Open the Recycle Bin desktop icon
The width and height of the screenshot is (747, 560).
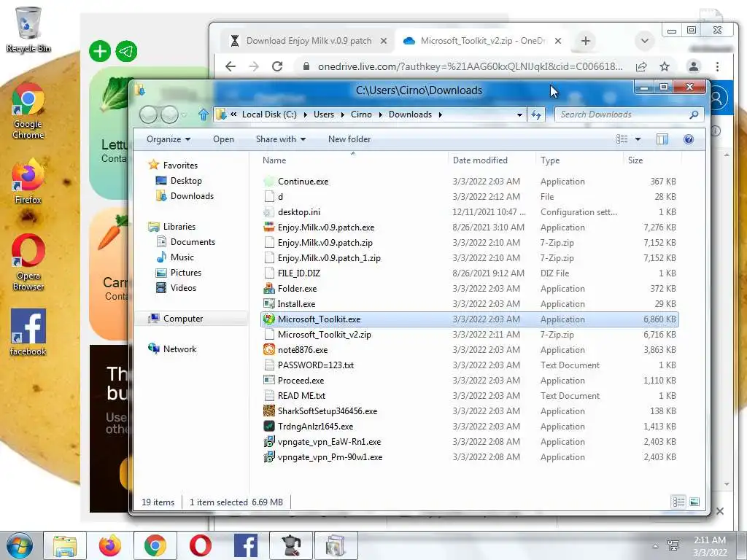click(x=28, y=29)
